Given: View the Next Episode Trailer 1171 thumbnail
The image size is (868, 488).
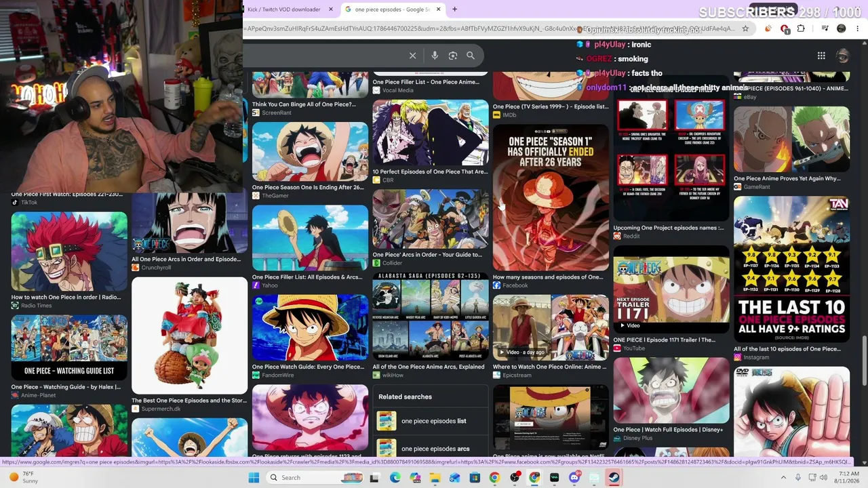Looking at the screenshot, I should tap(671, 288).
